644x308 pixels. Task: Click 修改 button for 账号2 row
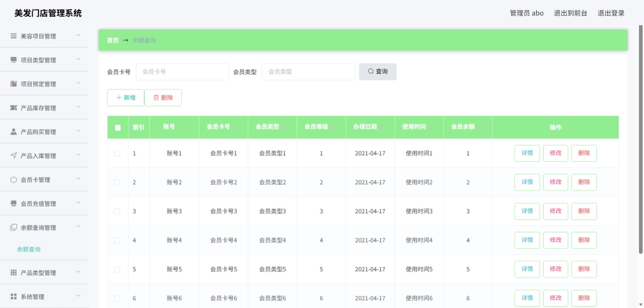click(x=556, y=182)
